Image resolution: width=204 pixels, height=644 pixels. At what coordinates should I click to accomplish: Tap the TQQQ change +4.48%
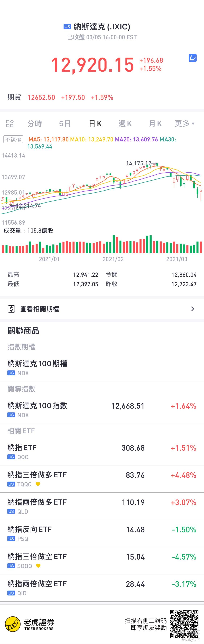[x=184, y=475]
